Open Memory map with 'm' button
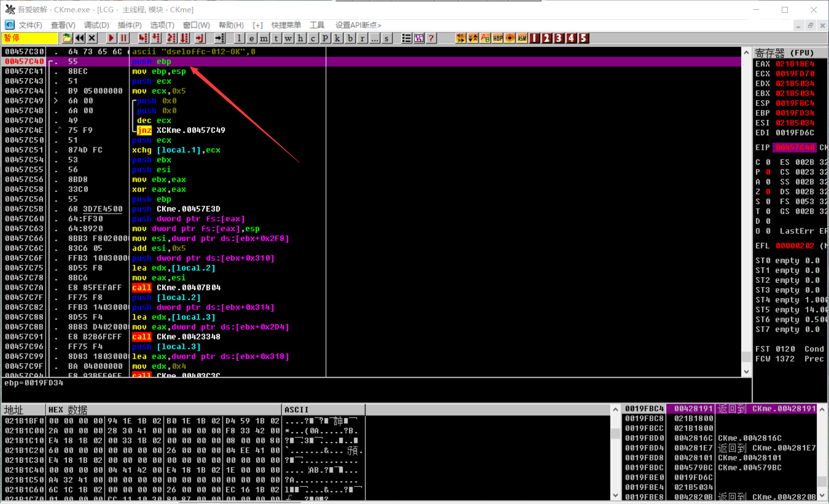Screen dimensions: 829x504 point(264,38)
